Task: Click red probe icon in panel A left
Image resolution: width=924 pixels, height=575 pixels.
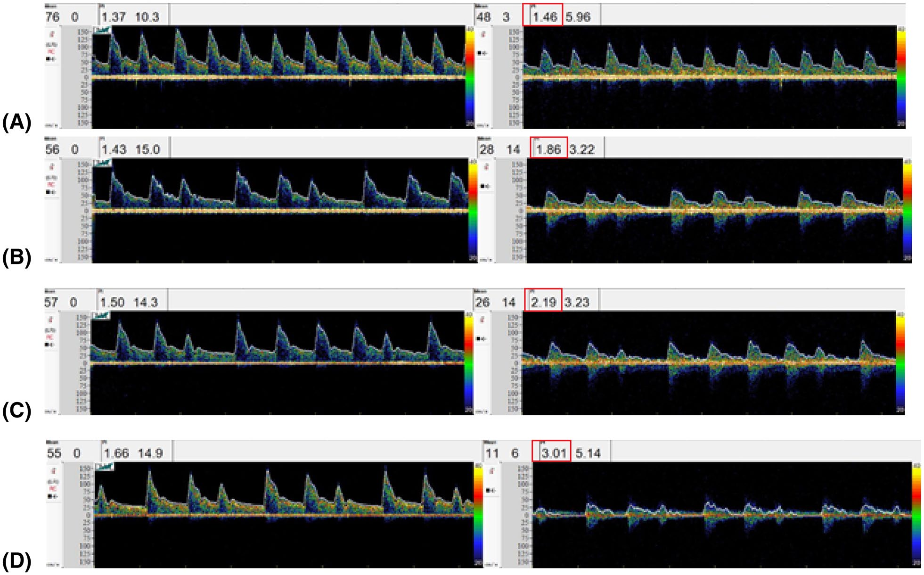Action: tap(52, 34)
